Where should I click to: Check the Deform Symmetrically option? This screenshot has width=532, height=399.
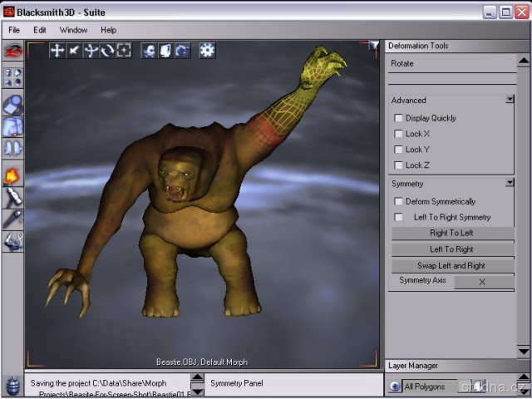[x=399, y=201]
